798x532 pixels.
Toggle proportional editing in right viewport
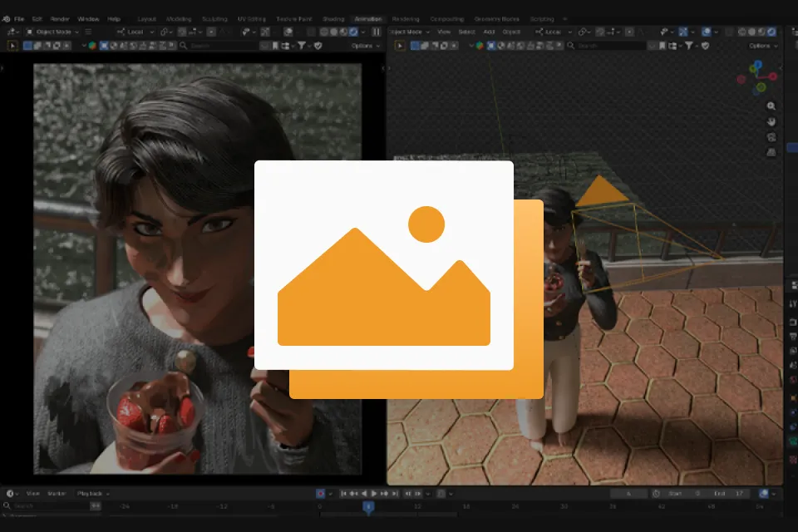(x=629, y=32)
